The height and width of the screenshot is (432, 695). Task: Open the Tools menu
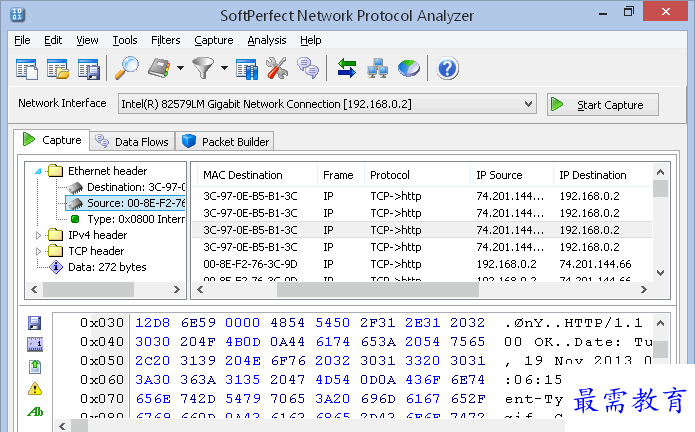(125, 40)
